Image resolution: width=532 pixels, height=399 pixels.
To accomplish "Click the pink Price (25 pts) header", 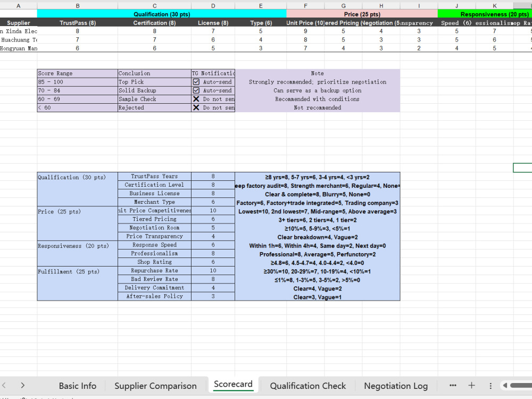I will pyautogui.click(x=362, y=14).
